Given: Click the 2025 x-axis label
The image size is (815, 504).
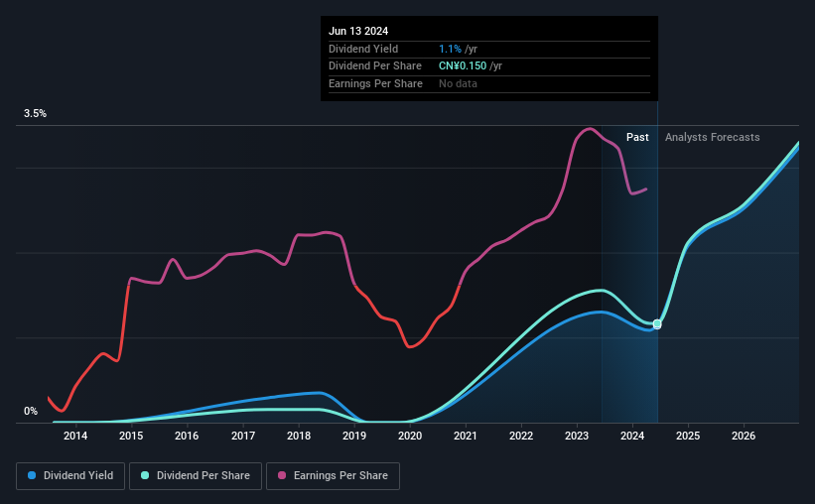Looking at the screenshot, I should (688, 436).
